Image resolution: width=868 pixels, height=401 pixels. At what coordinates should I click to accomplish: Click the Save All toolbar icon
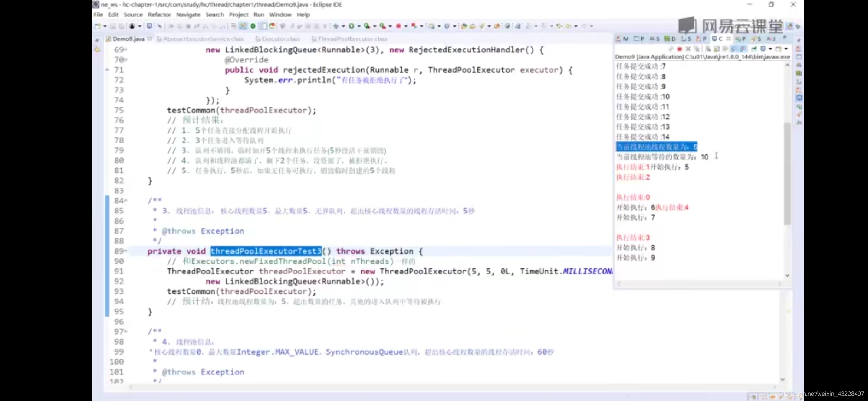(121, 26)
